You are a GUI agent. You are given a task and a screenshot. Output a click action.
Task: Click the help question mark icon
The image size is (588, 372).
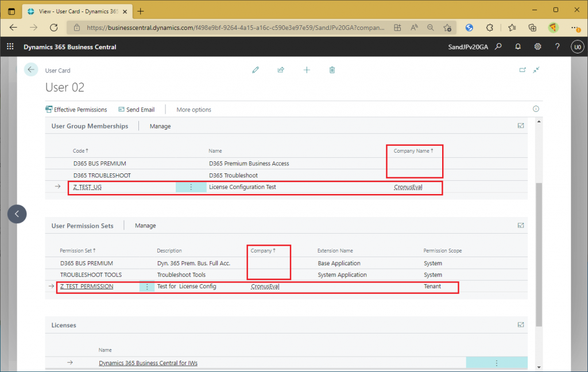[557, 46]
